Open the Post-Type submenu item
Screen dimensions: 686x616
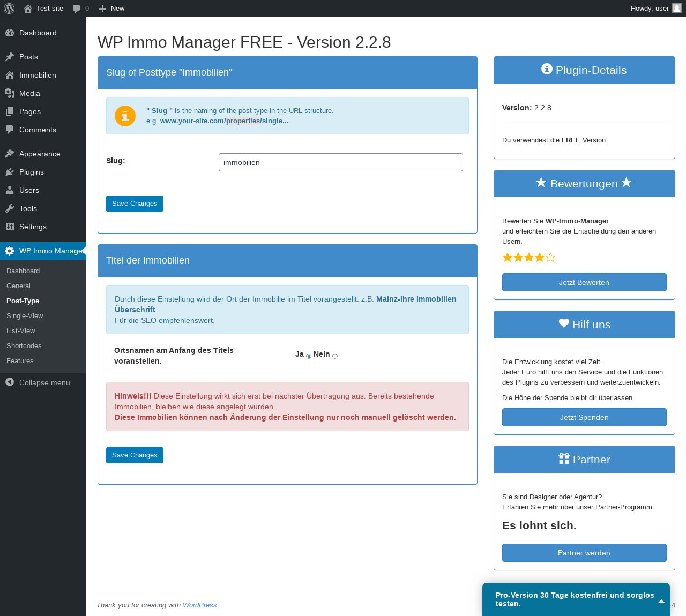[x=23, y=301]
